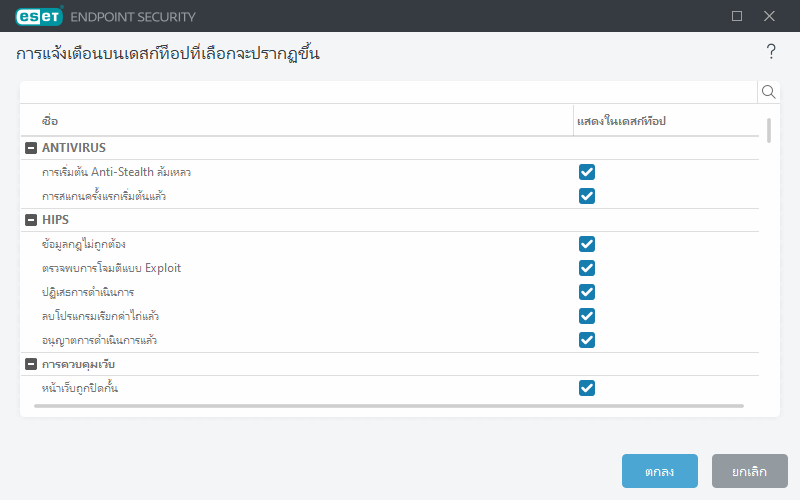Collapse the HIPS group
This screenshot has width=800, height=500.
pos(31,220)
